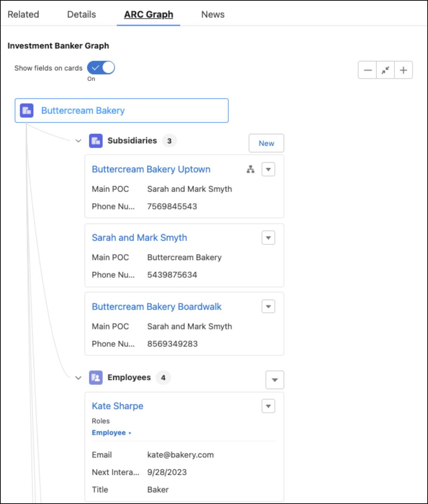Click the Subsidiaries account group icon
This screenshot has height=504, width=428.
(96, 141)
